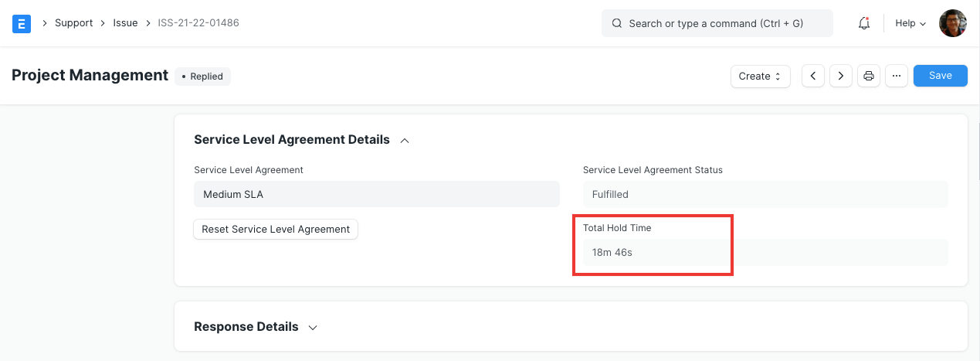Click the search icon in the command bar
The image size is (980, 361).
[617, 23]
